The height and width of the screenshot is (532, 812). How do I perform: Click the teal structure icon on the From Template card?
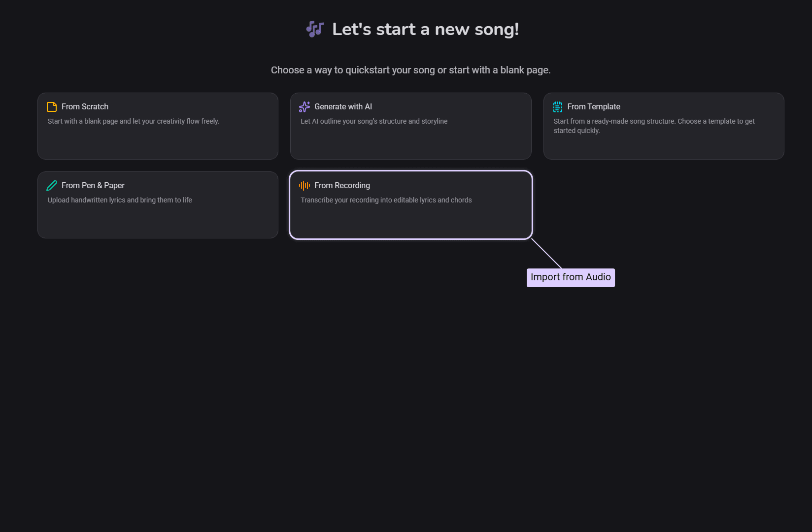click(557, 106)
